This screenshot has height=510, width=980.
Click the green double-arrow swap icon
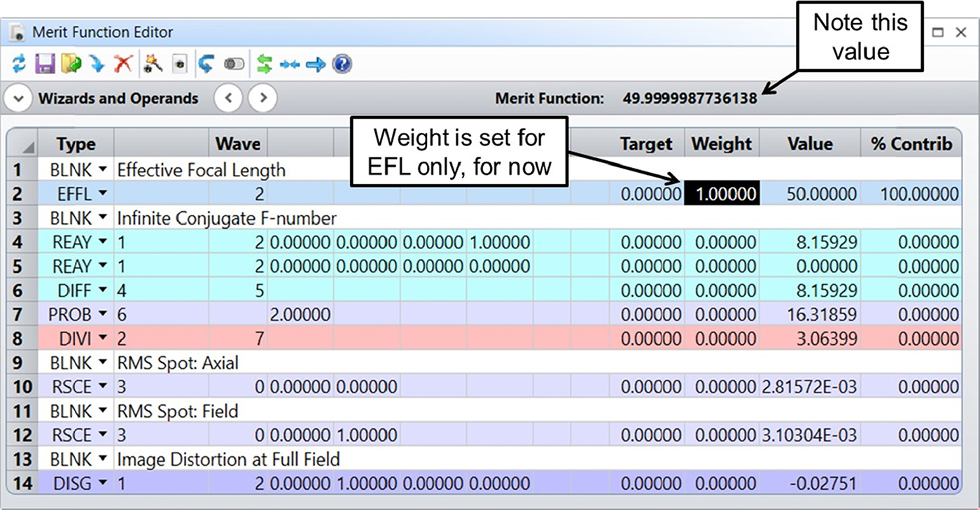pos(264,65)
